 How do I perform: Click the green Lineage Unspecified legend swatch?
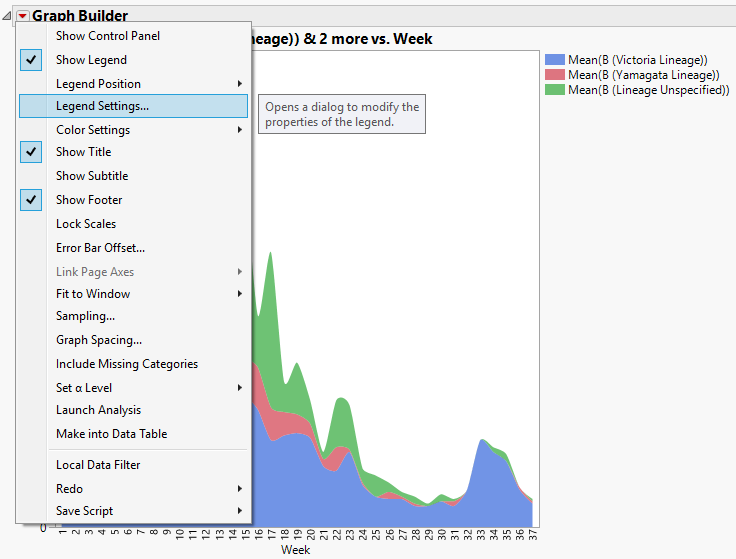[x=554, y=90]
